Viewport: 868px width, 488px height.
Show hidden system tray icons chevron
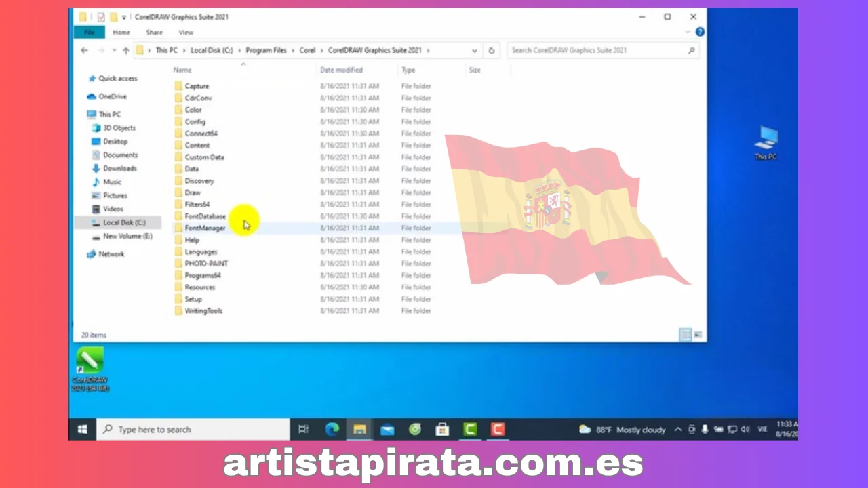coord(678,429)
